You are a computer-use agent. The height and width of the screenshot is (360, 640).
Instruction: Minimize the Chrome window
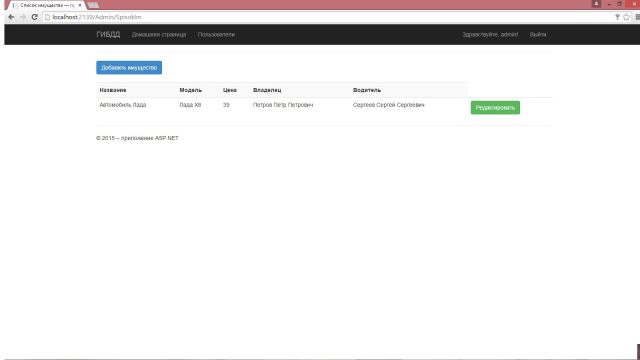pos(609,3)
